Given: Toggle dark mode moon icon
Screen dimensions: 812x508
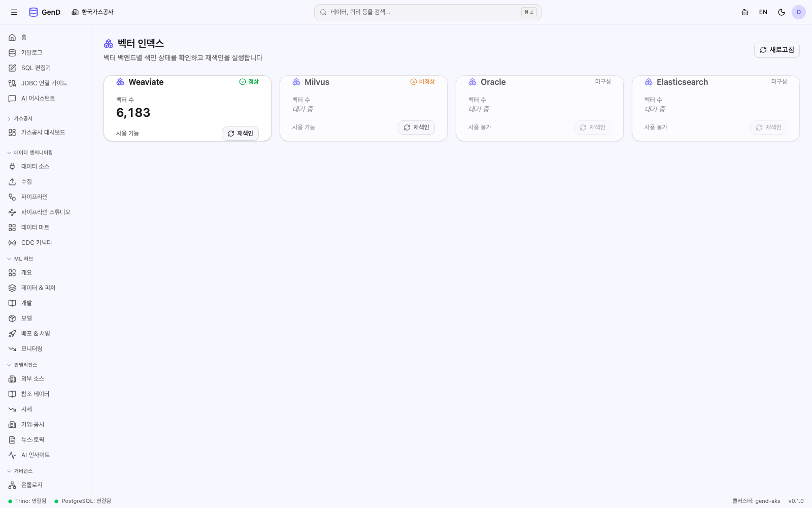Looking at the screenshot, I should tap(782, 12).
